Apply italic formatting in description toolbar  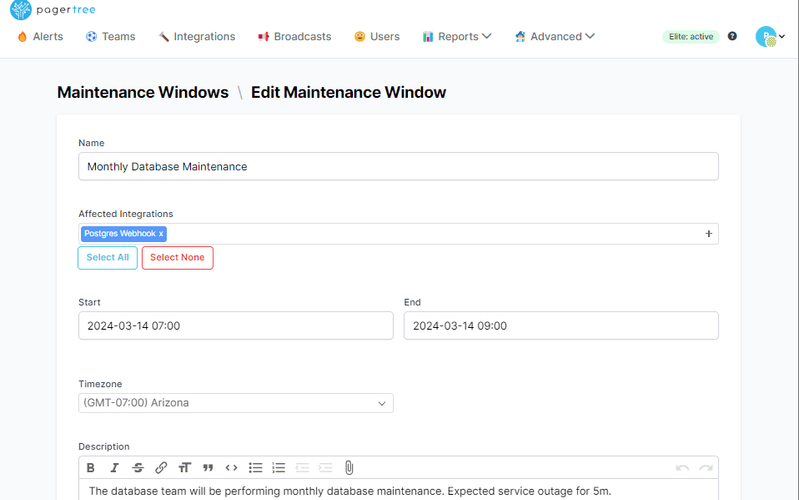(114, 467)
